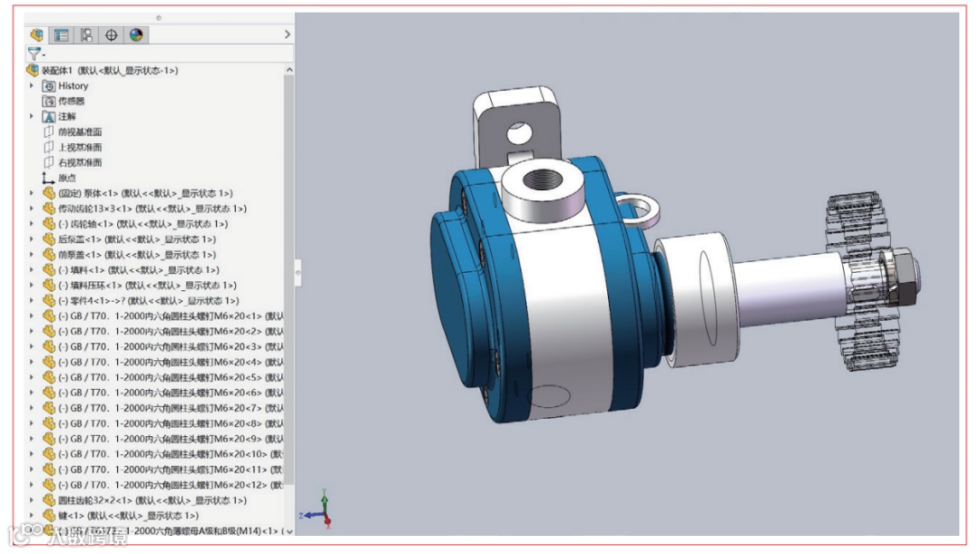Select the 右视基准面 plane icon
This screenshot has height=554, width=980.
[x=49, y=162]
